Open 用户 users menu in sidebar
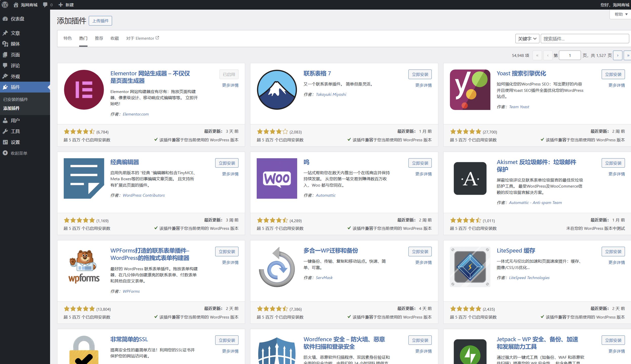Image resolution: width=631 pixels, height=364 pixels. pyautogui.click(x=25, y=121)
